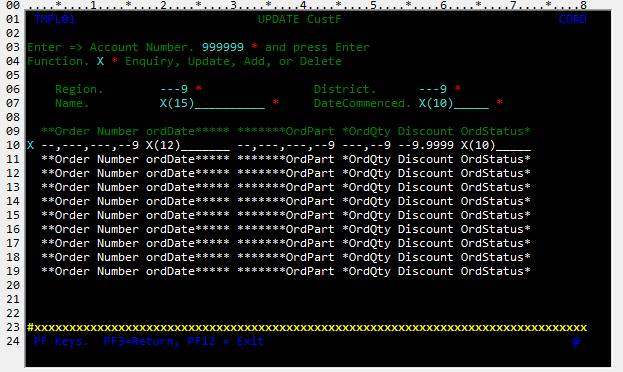
Task: Click the Region numeric input field
Action: click(x=174, y=89)
